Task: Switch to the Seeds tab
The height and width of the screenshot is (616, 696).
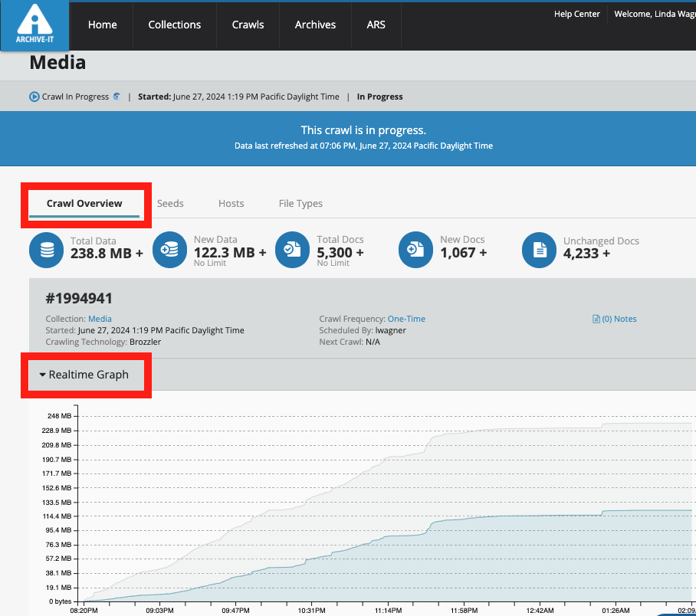Action: point(170,204)
